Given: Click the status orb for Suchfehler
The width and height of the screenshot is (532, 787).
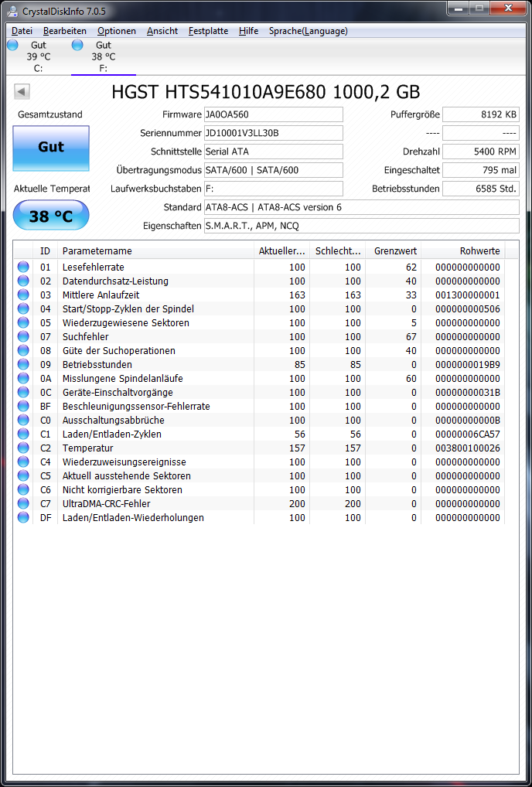Looking at the screenshot, I should click(x=23, y=336).
